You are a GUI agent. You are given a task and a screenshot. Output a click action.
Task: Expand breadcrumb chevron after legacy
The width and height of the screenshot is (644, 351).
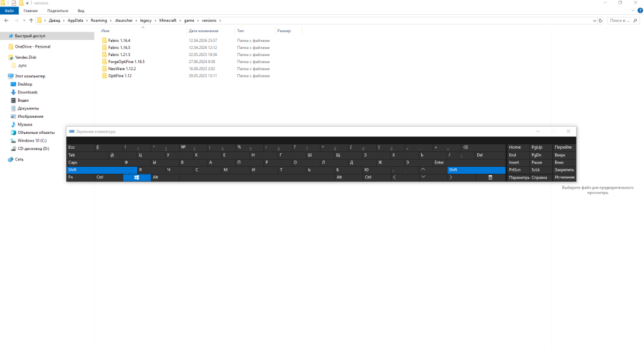tap(155, 21)
